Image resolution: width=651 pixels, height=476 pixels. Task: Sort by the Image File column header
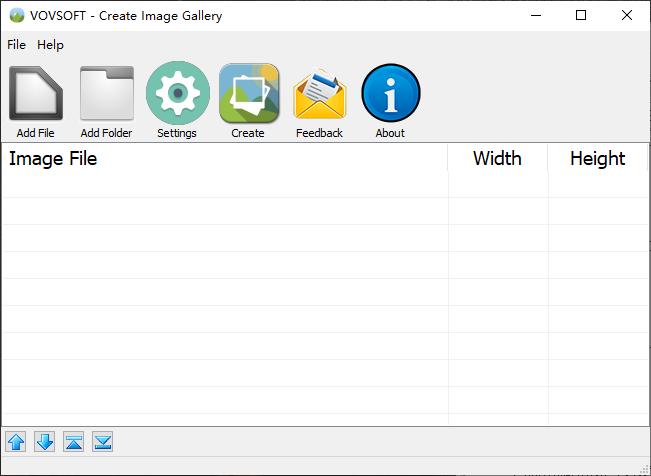point(225,158)
